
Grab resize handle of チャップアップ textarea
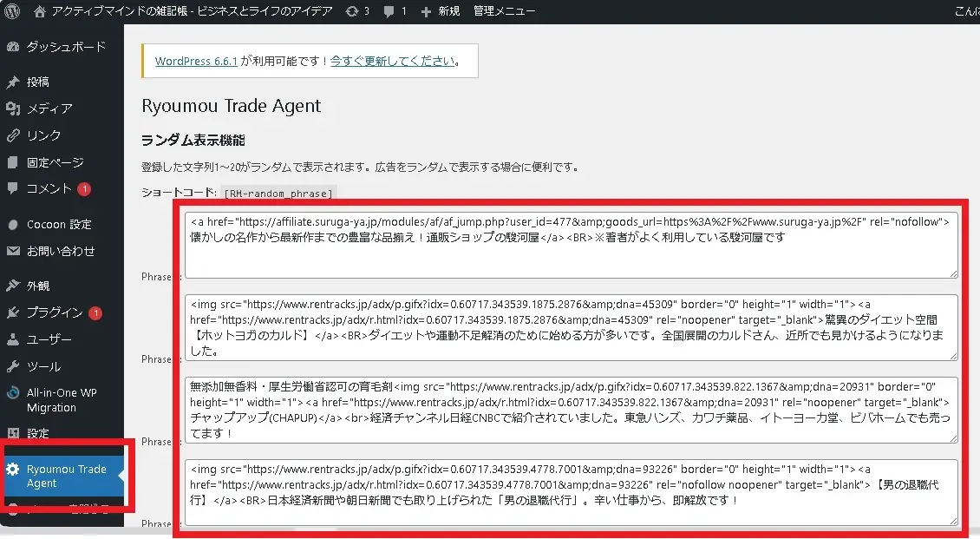[x=953, y=438]
